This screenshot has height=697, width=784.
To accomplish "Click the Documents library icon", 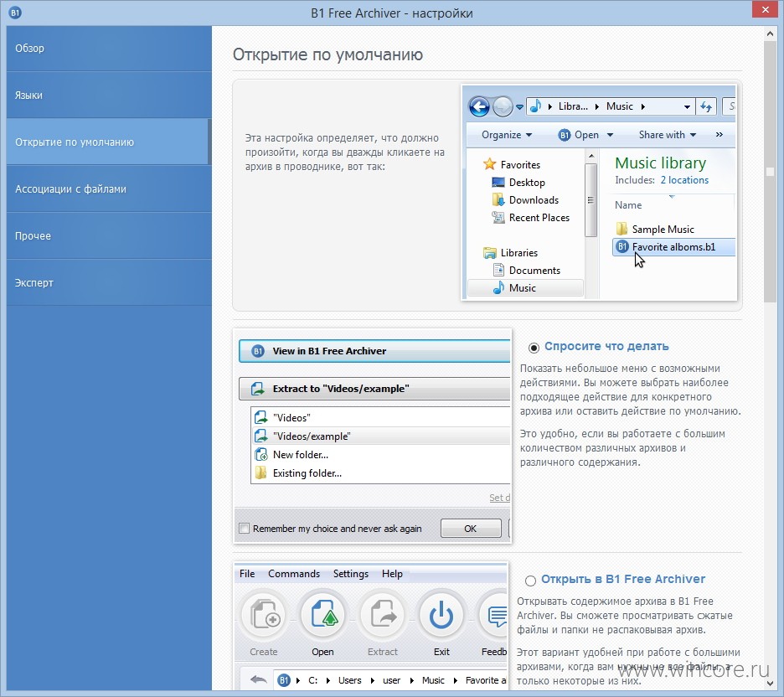I will (x=498, y=271).
